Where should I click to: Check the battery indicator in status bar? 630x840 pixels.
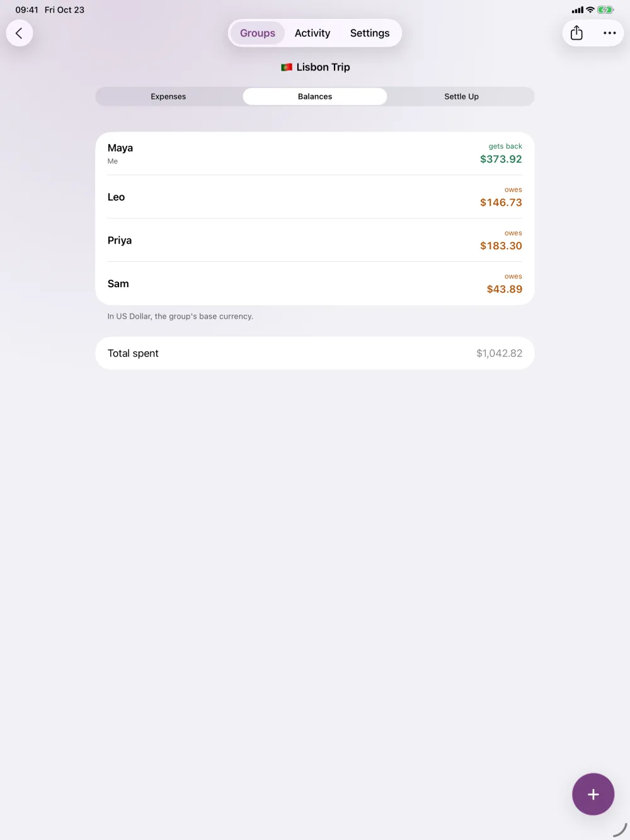605,10
